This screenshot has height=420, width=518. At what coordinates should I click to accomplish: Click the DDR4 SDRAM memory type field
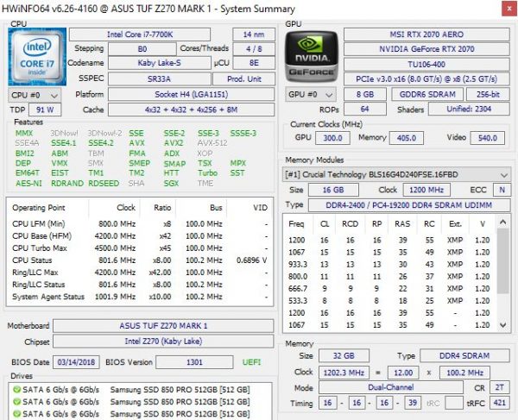pos(464,355)
